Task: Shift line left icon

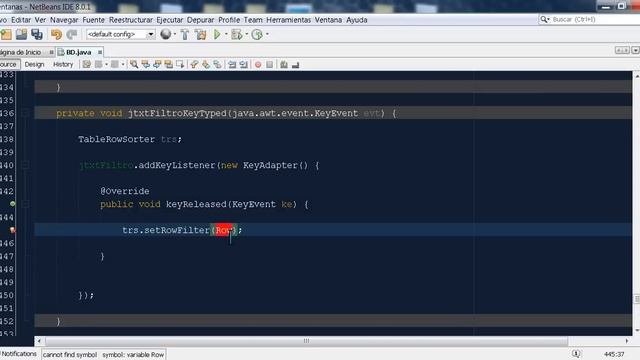Action: point(232,64)
